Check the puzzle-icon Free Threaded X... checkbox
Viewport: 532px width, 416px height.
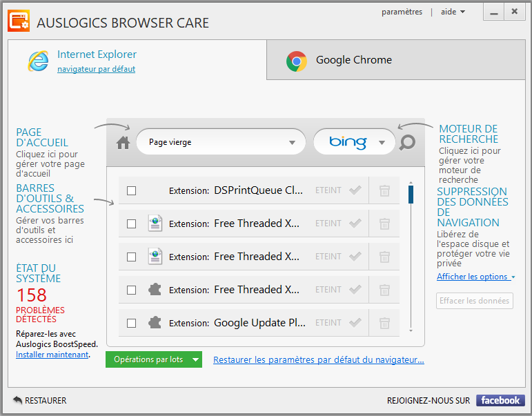(131, 290)
